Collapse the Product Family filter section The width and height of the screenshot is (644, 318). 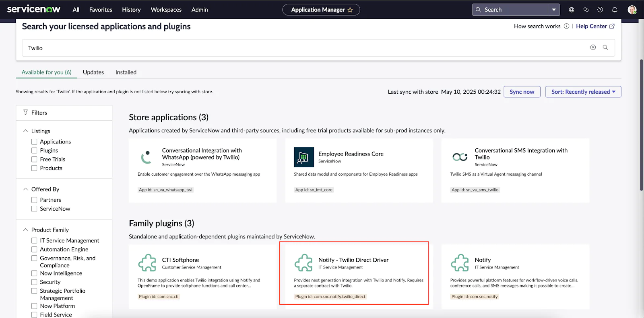(26, 230)
